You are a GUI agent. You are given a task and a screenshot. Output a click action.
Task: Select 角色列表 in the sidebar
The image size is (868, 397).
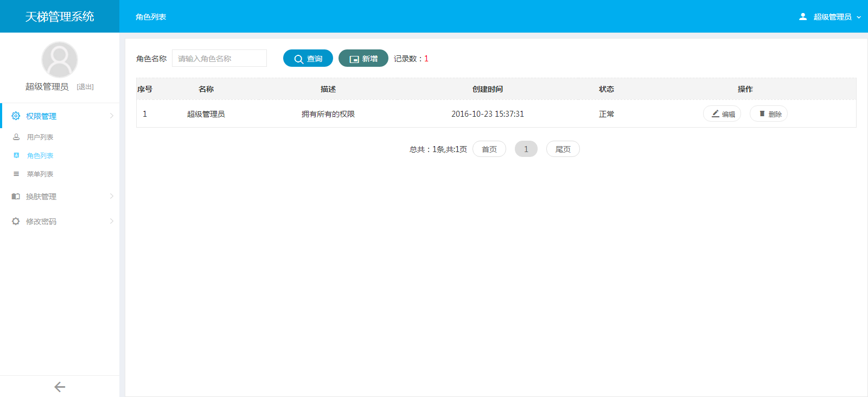point(40,155)
